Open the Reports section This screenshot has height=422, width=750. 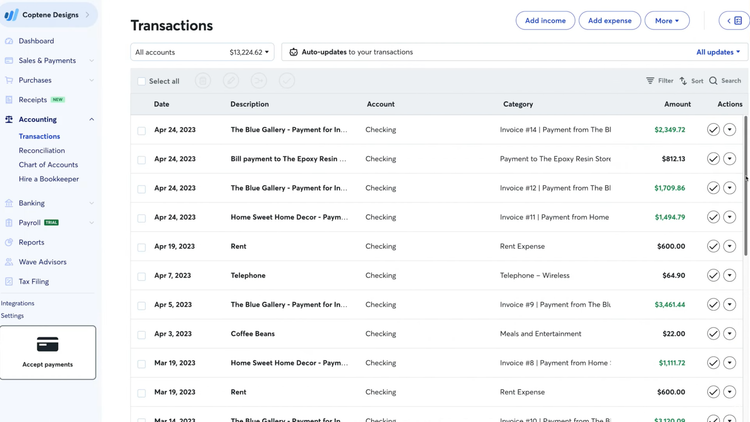click(32, 243)
